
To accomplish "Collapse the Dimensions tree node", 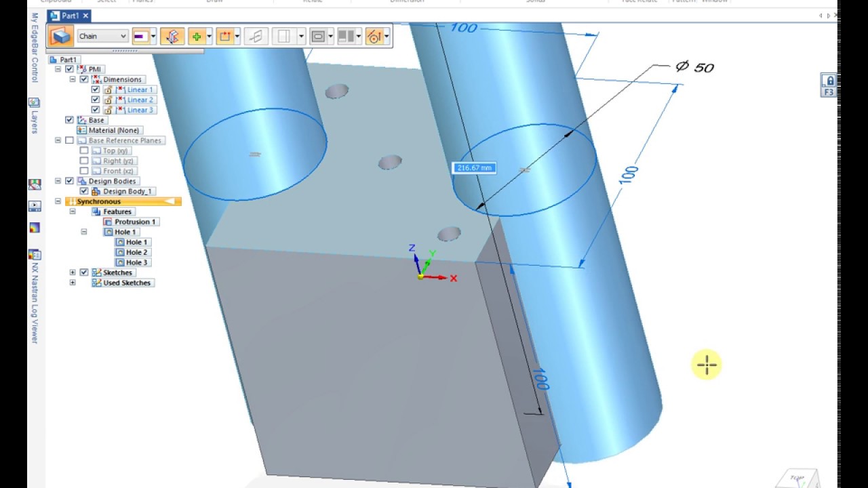I will point(73,79).
